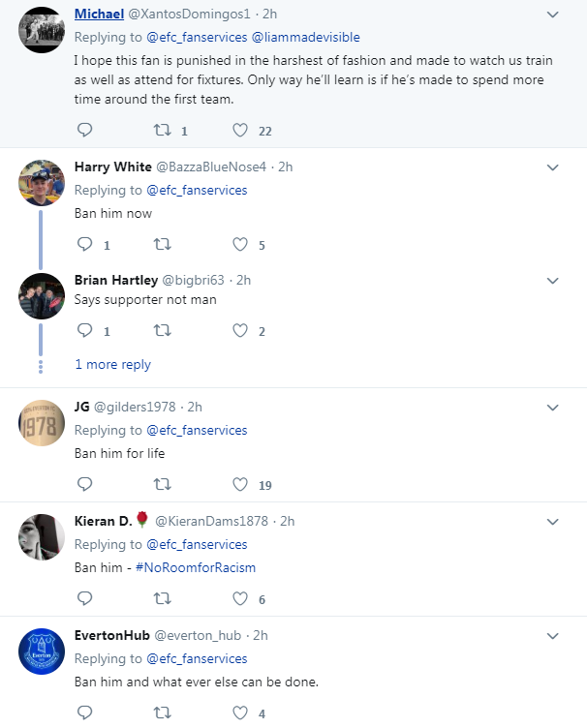587x728 pixels.
Task: Open the #NoRoomforRacism hashtag
Action: [196, 567]
